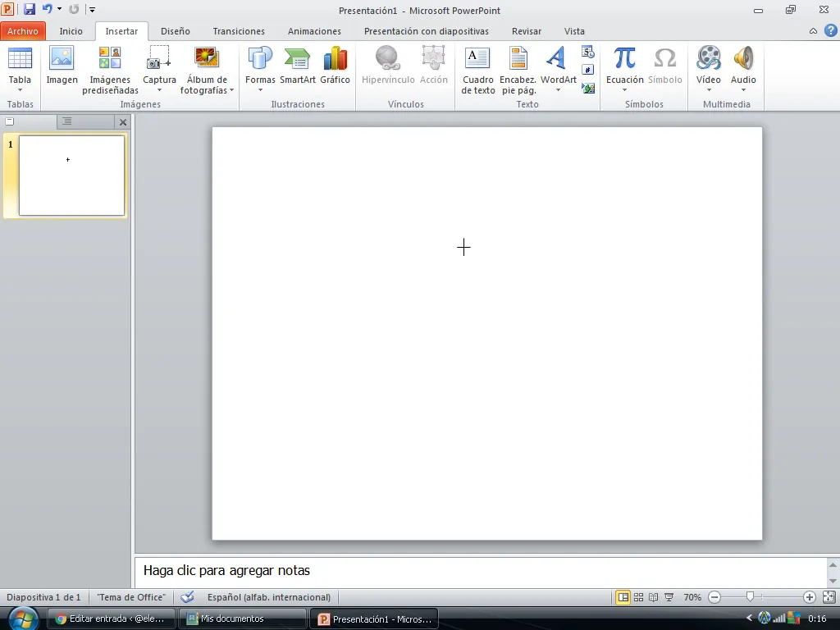Open the WordArt dropdown arrow
This screenshot has width=840, height=630.
(558, 90)
